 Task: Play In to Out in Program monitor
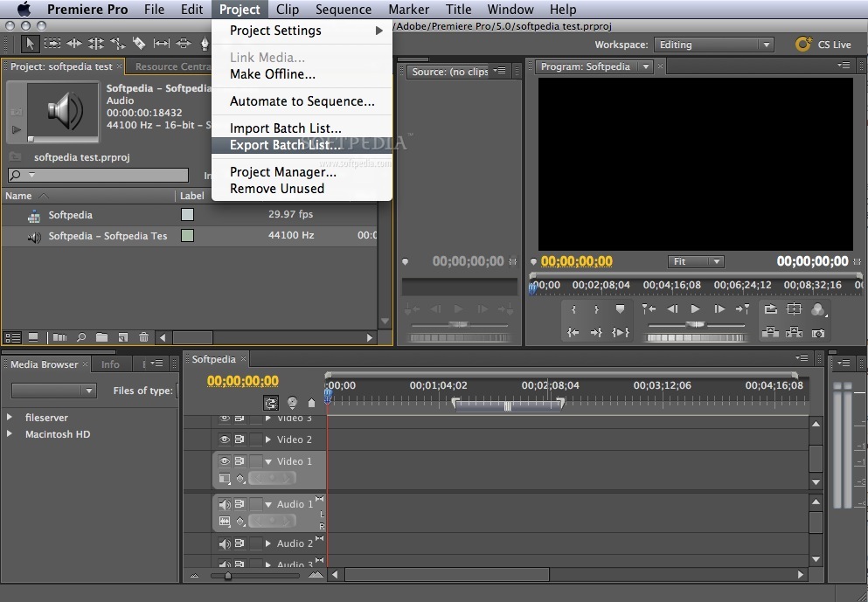click(621, 332)
